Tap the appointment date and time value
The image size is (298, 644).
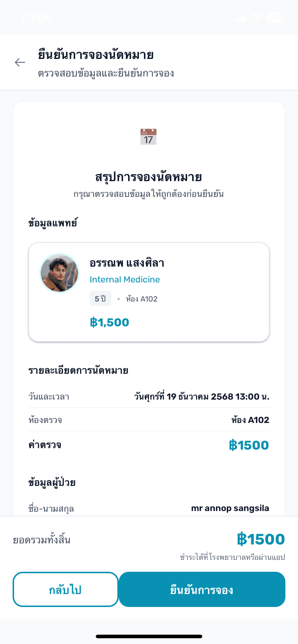(x=202, y=397)
